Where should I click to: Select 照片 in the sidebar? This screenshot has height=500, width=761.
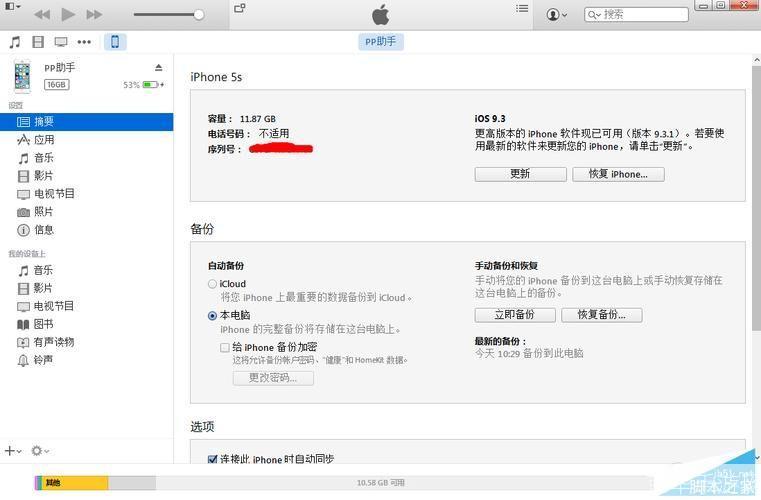(86, 212)
